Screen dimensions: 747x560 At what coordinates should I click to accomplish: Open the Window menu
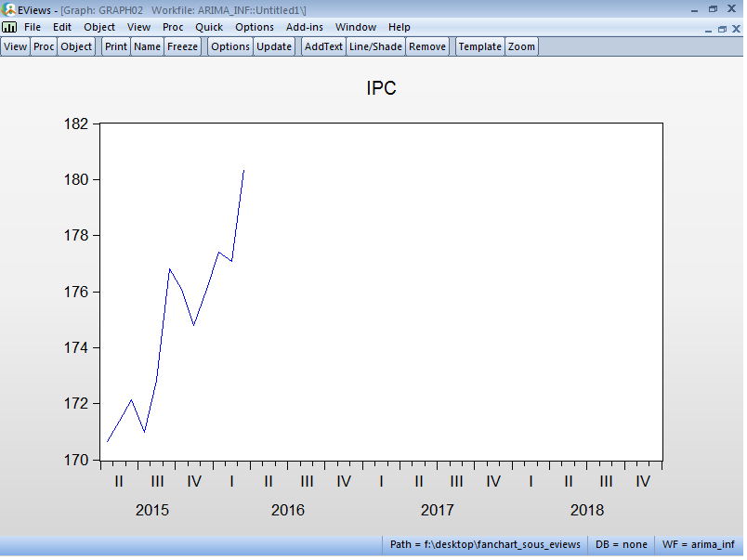pos(356,27)
